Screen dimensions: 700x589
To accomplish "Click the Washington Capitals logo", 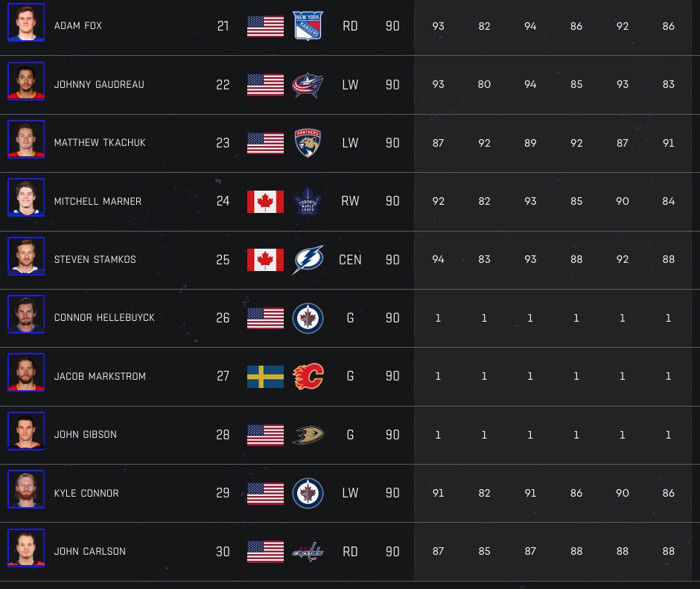I will click(x=308, y=552).
